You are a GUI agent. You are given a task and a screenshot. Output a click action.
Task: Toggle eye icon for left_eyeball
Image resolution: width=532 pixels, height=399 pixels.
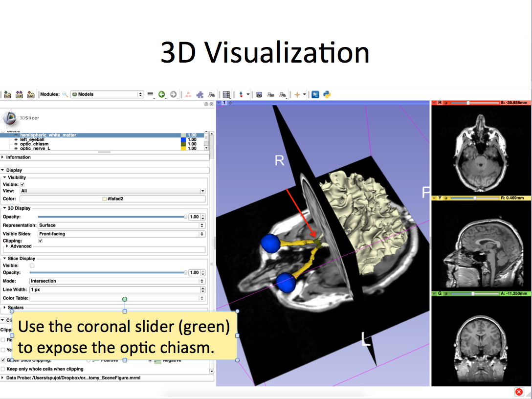(x=16, y=139)
